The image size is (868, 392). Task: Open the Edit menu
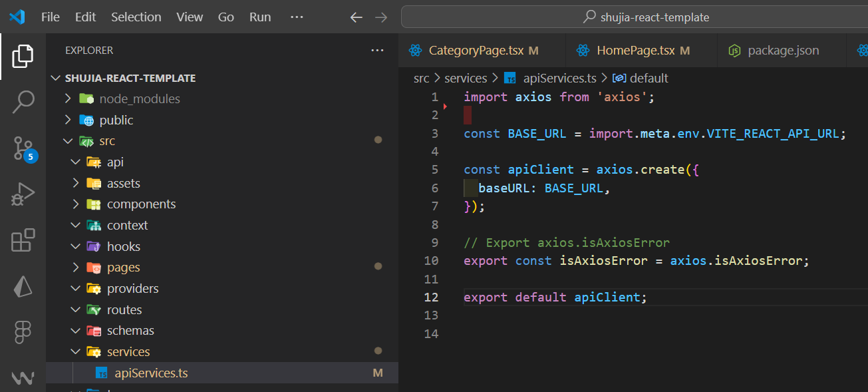[x=85, y=17]
